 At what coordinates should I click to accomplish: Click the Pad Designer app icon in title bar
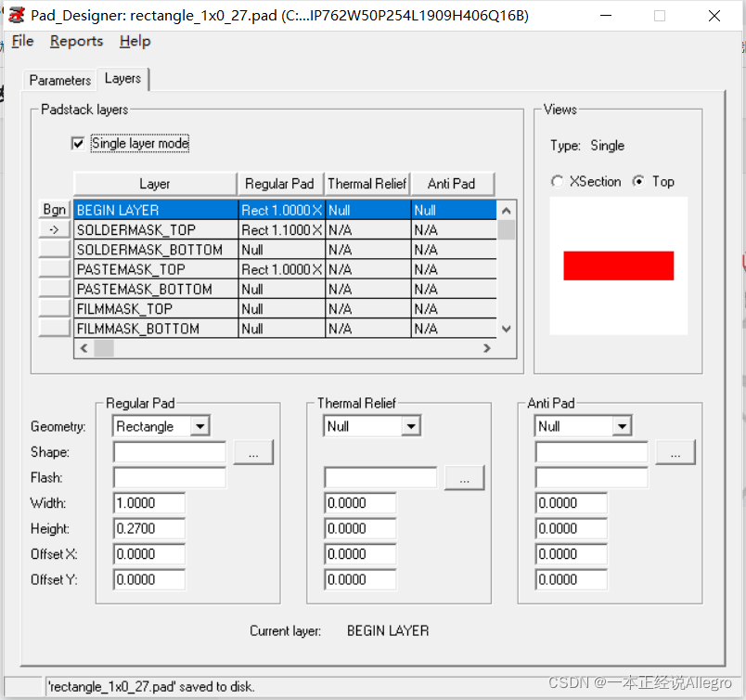click(16, 15)
